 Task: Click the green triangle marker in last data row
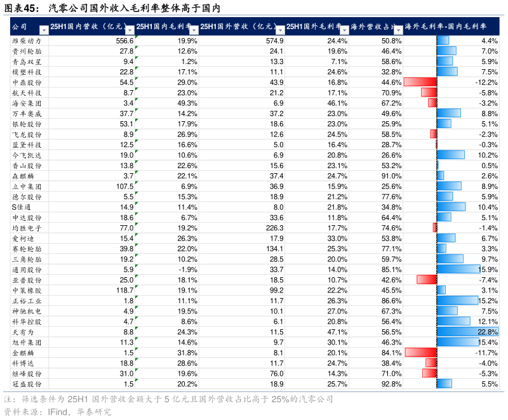pyautogui.click(x=137, y=380)
